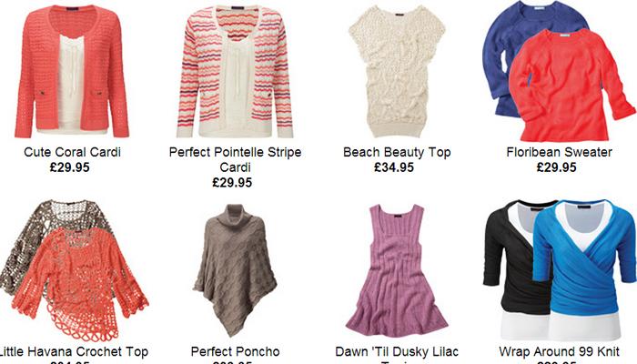Select the blue Wrap Around knit image
Image resolution: width=637 pixels, height=364 pixels.
coord(585,270)
